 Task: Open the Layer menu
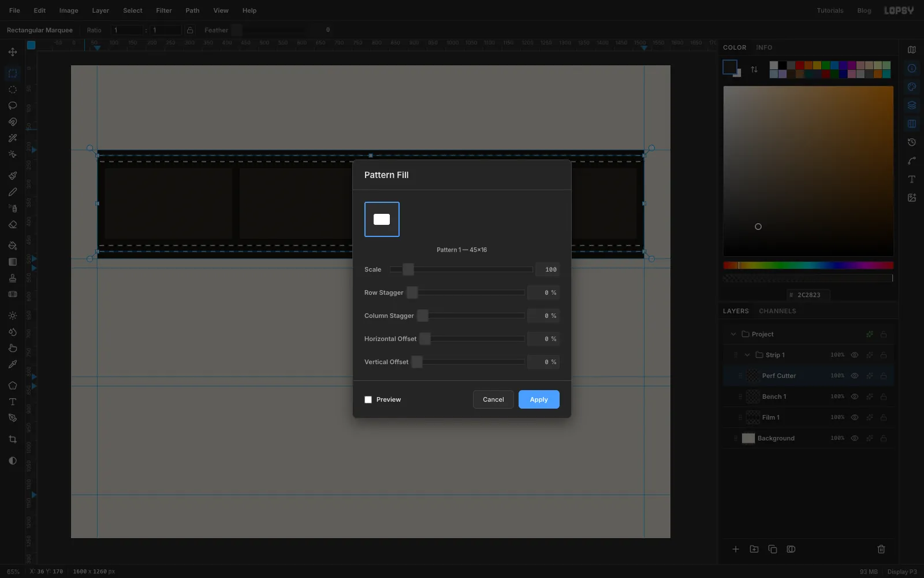[100, 10]
